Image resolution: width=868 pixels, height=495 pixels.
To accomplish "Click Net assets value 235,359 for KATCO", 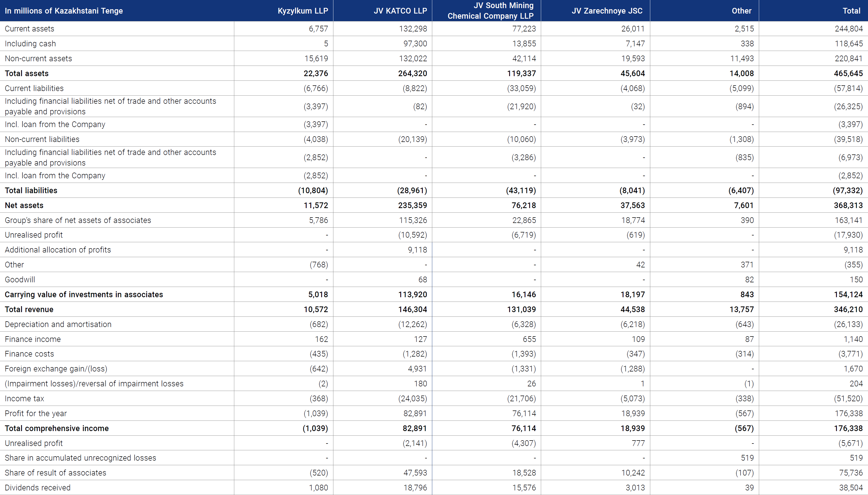I will click(x=412, y=205).
